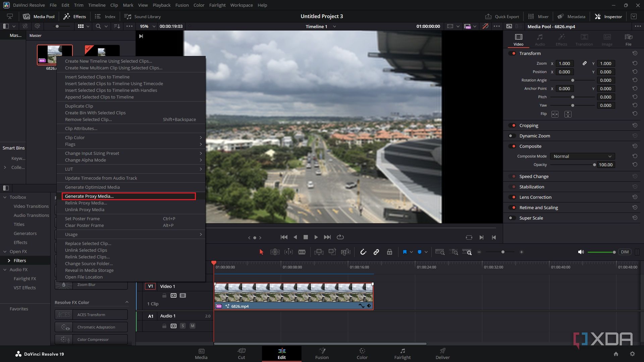This screenshot has height=362, width=644.
Task: Open the Media Pool panel
Action: click(x=39, y=16)
